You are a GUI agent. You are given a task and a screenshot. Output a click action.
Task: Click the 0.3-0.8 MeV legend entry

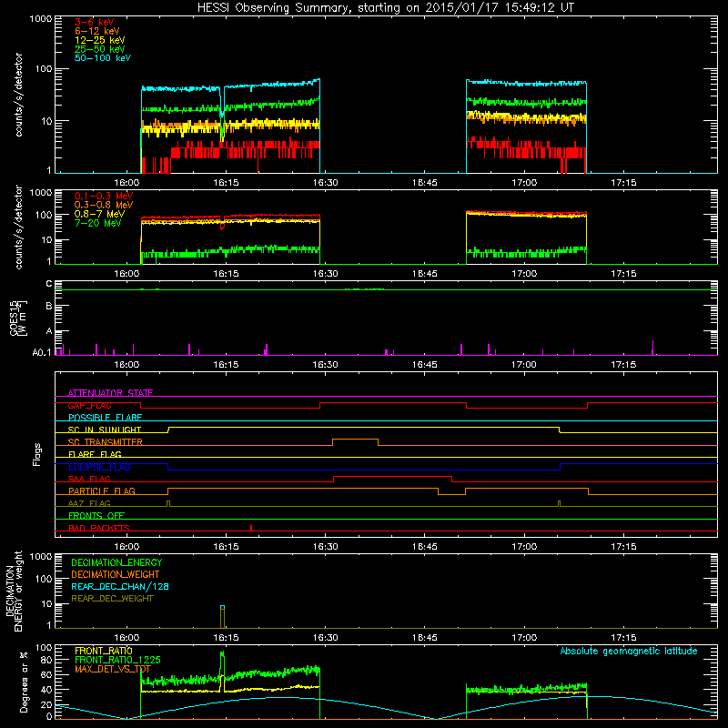coord(104,205)
